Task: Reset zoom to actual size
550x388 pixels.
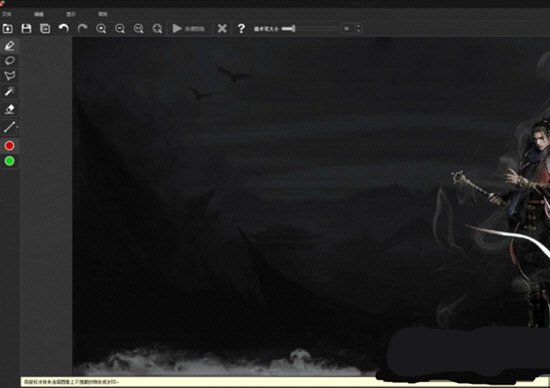Action: pyautogui.click(x=139, y=28)
